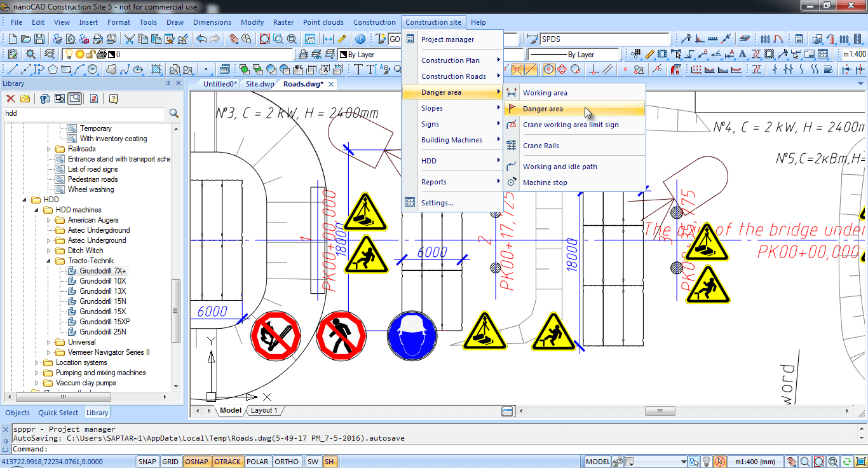Image resolution: width=868 pixels, height=468 pixels.
Task: Click the new library folder icon
Action: pyautogui.click(x=25, y=99)
